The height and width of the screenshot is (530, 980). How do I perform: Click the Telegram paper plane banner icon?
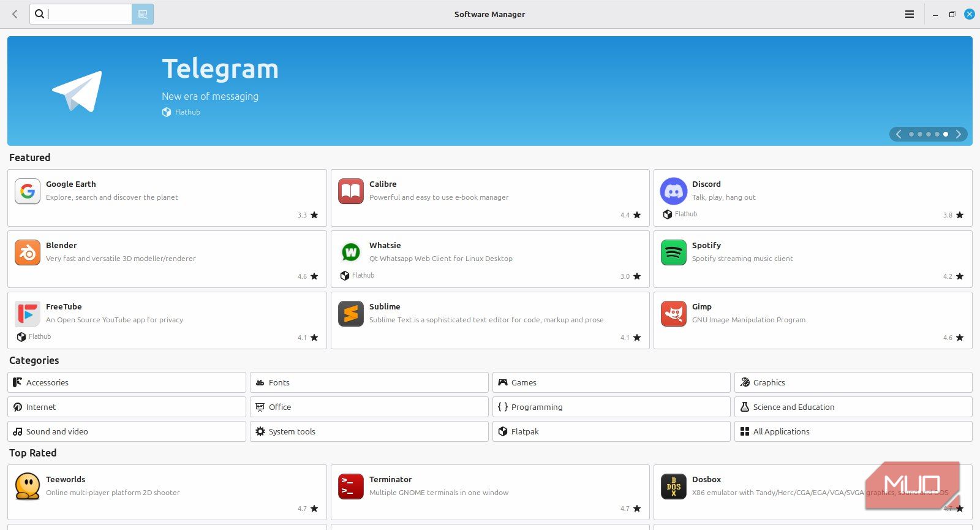click(x=78, y=92)
